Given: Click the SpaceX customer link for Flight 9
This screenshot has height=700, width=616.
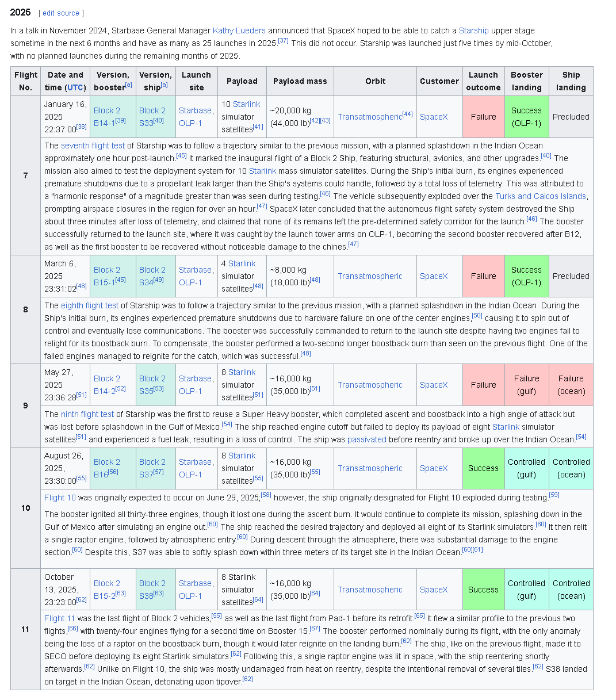Looking at the screenshot, I should [x=434, y=385].
